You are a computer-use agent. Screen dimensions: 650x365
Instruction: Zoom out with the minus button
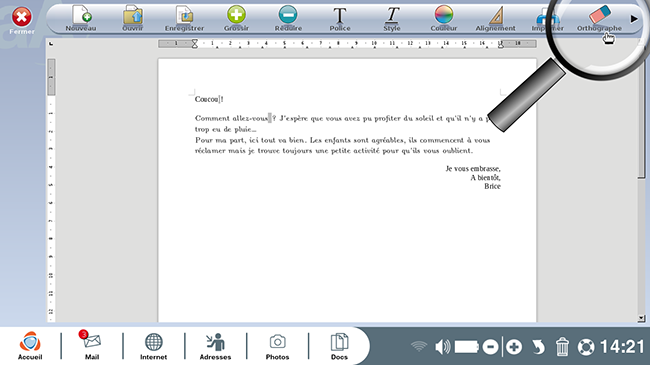pos(490,347)
